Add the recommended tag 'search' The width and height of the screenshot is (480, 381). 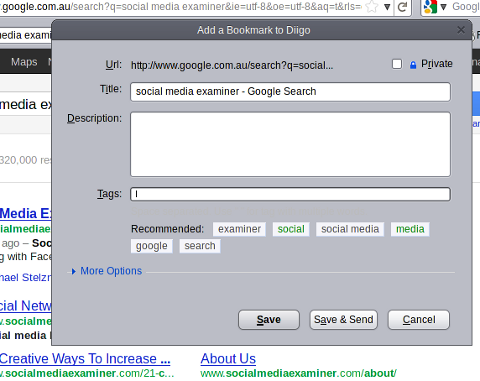[x=200, y=246]
